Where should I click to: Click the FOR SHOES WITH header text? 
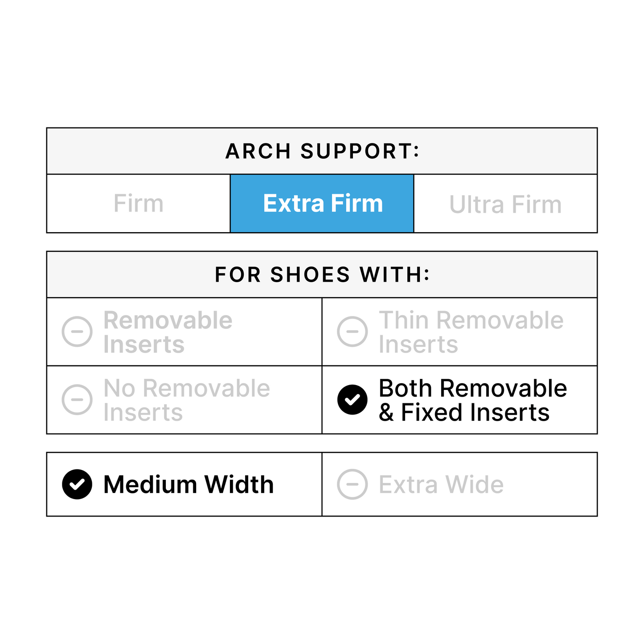322,275
